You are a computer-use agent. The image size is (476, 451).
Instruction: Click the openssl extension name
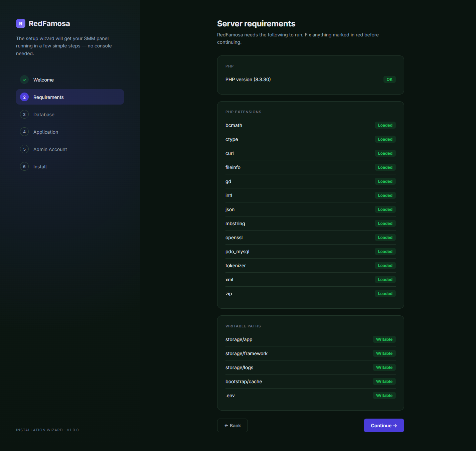234,238
